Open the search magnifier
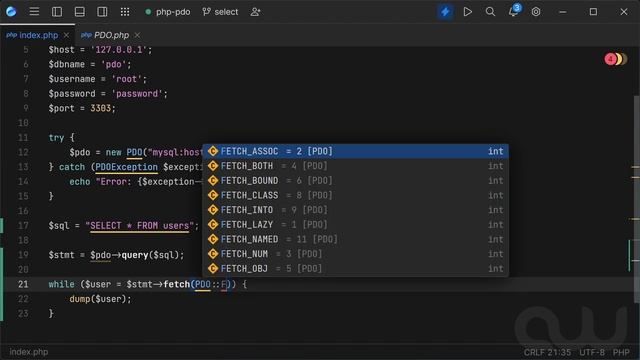The image size is (640, 360). (x=490, y=12)
